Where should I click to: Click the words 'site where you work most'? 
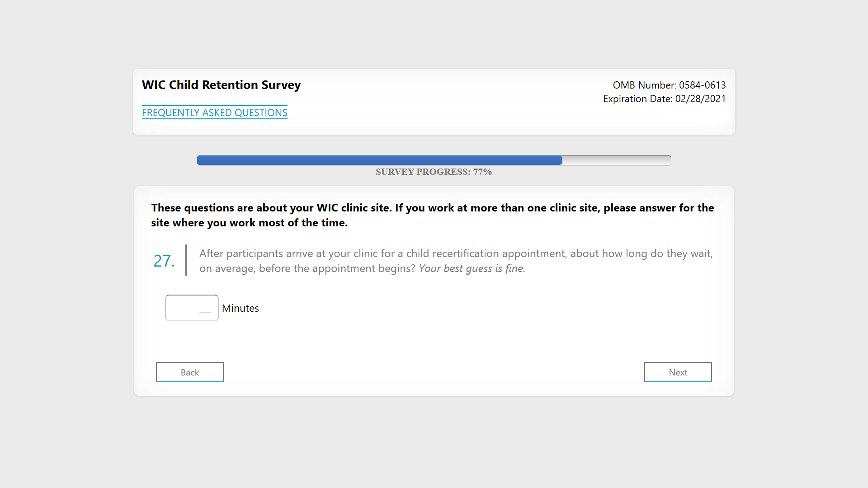click(x=218, y=223)
